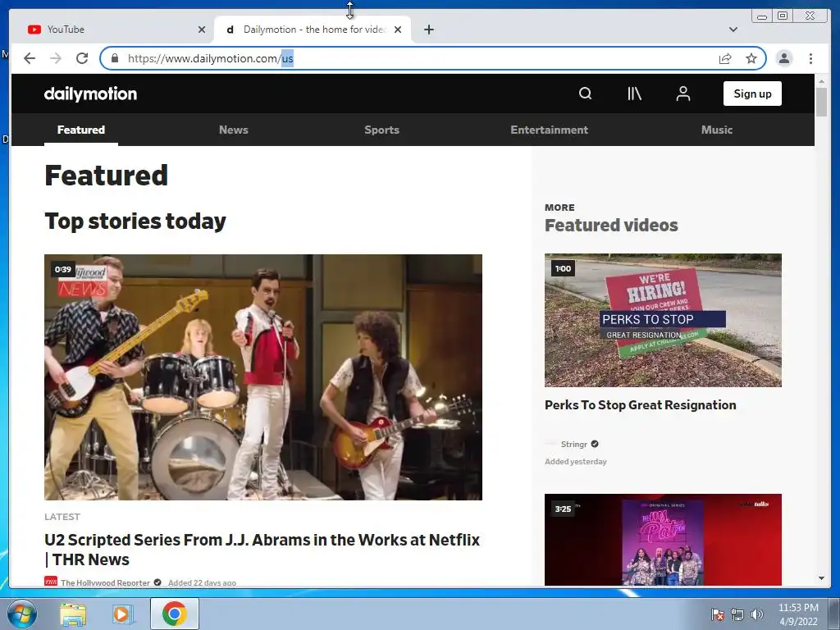
Task: Open the Entertainment category tab
Action: [549, 130]
